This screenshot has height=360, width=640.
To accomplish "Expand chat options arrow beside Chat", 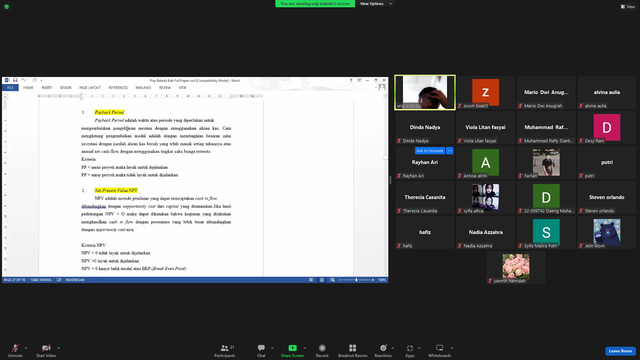I will coord(272,348).
